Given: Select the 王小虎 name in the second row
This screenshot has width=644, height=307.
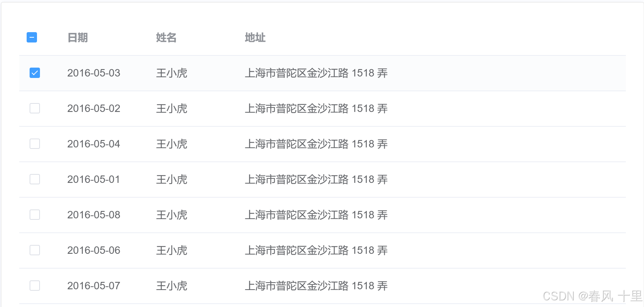Looking at the screenshot, I should pyautogui.click(x=172, y=108).
